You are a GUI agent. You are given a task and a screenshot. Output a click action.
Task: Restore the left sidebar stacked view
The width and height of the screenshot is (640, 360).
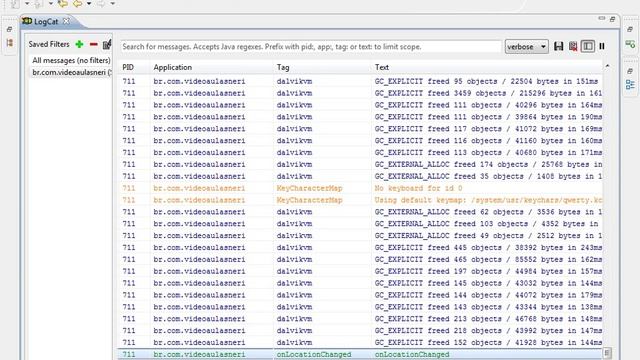(9, 29)
